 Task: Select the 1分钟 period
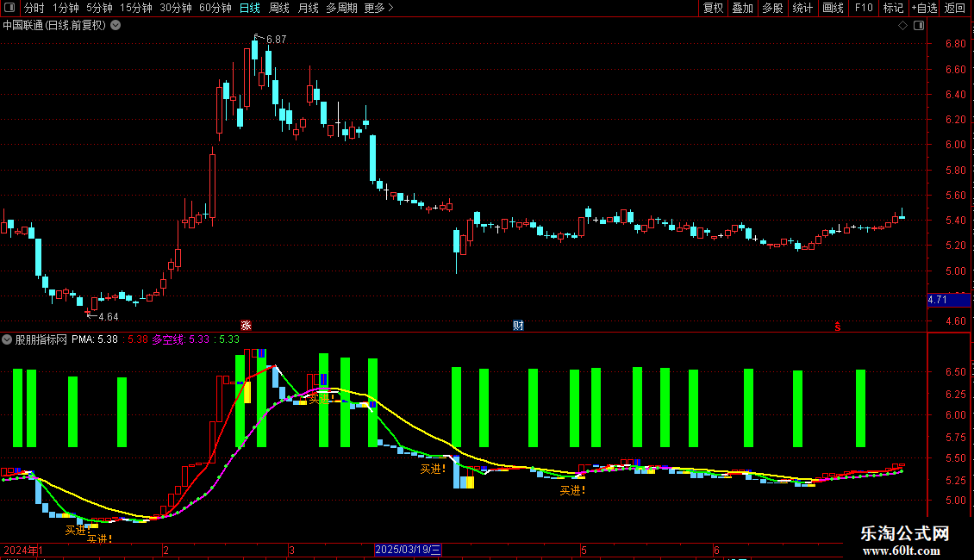66,8
